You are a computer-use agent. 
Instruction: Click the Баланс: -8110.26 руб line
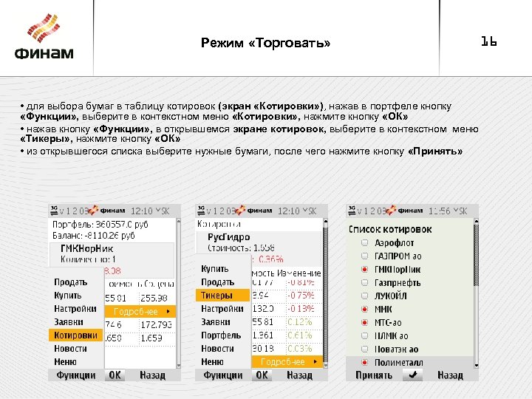(x=94, y=235)
